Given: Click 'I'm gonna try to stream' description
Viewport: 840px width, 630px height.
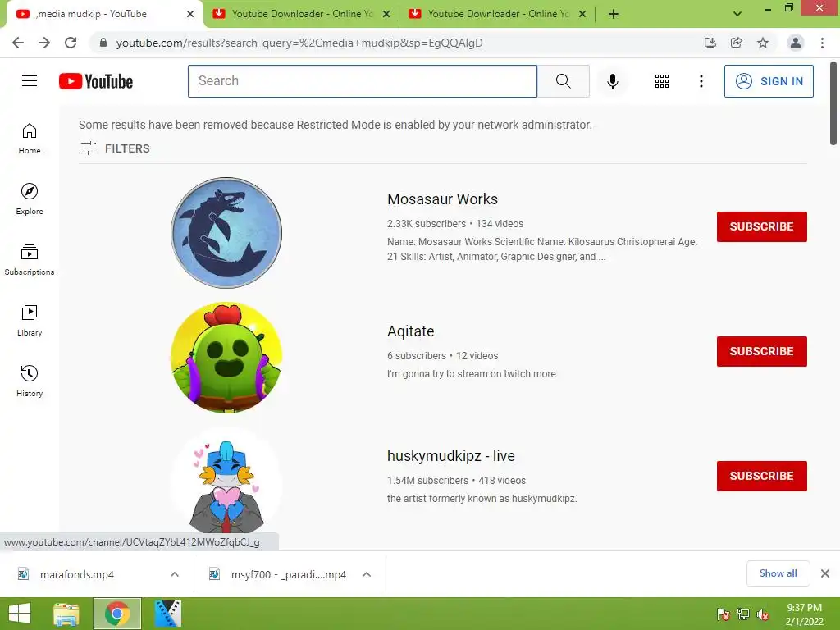Looking at the screenshot, I should pos(472,374).
